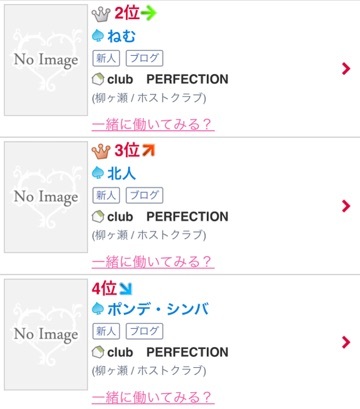360x409 pixels.
Task: Click the silver crown icon beside 2位
Action: point(101,14)
